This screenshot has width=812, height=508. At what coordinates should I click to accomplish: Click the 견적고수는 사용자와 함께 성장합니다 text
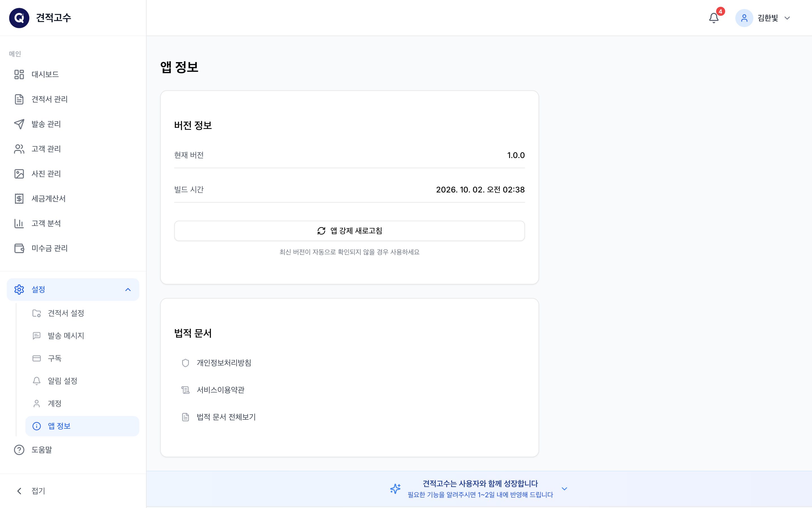[x=480, y=483]
